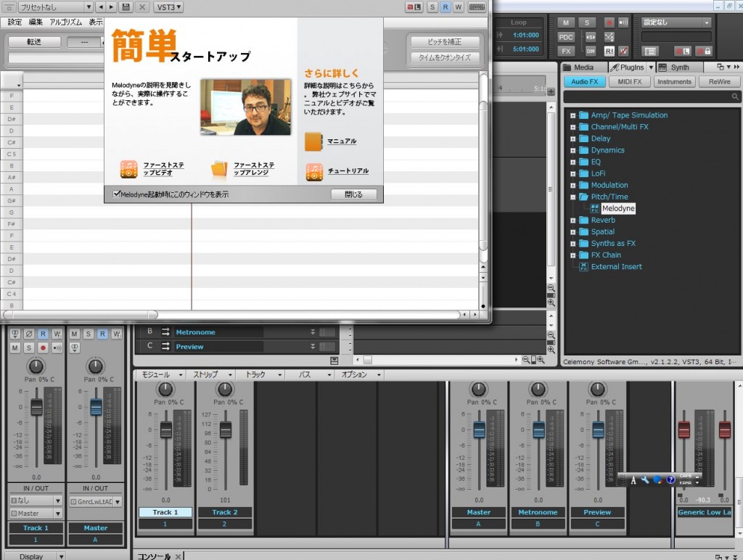743x560 pixels.
Task: Select the MIDI FX filter button
Action: click(629, 81)
